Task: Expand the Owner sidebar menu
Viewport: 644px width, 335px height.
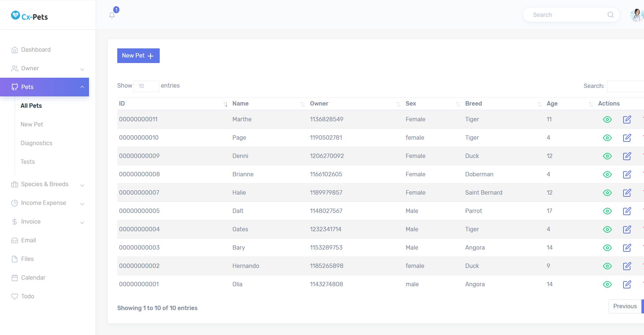Action: [x=48, y=69]
